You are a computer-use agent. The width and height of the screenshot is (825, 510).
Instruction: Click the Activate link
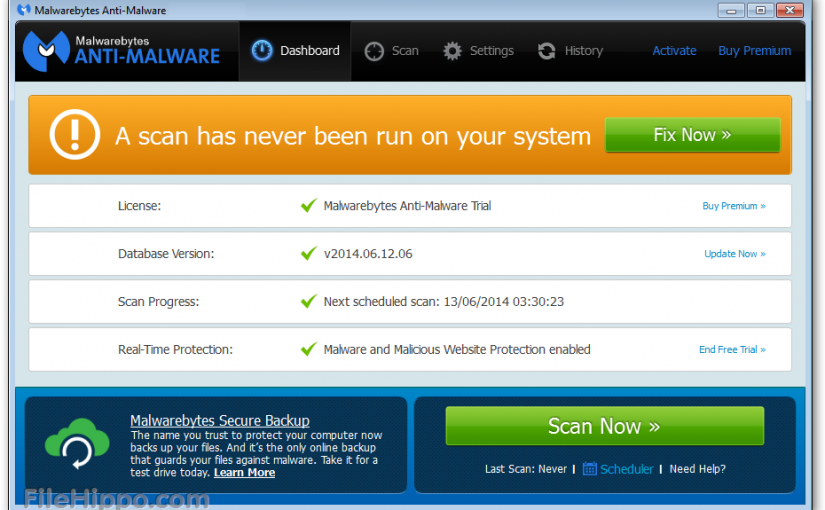[x=674, y=51]
